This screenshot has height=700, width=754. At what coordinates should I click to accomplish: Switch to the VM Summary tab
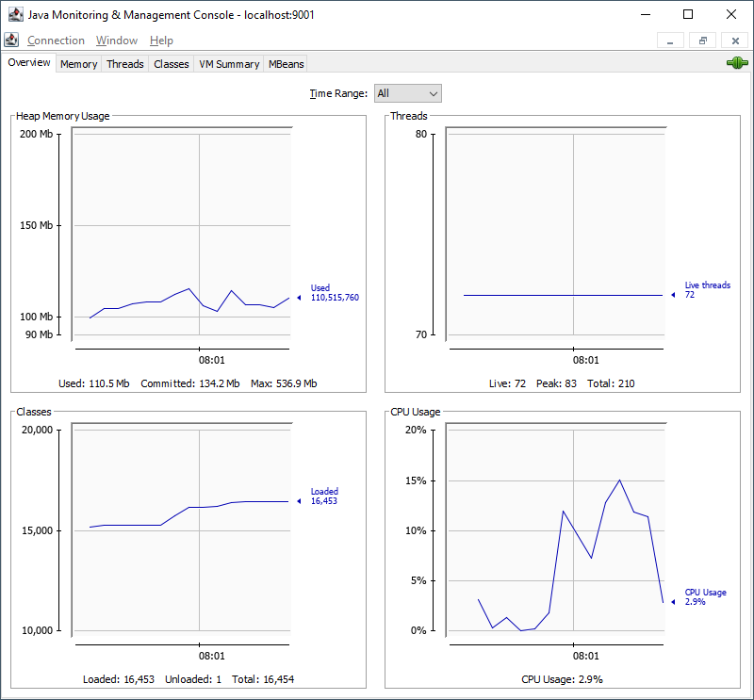tap(229, 64)
